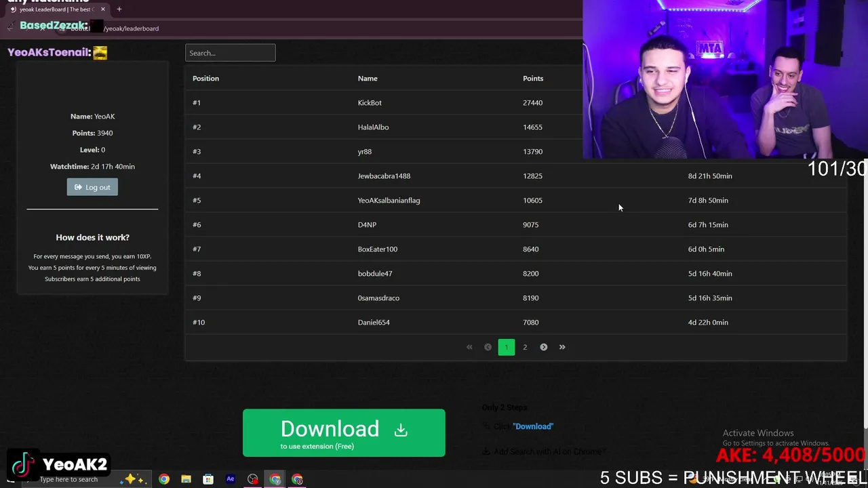Sort by the Points column header
This screenshot has height=488, width=868.
533,79
